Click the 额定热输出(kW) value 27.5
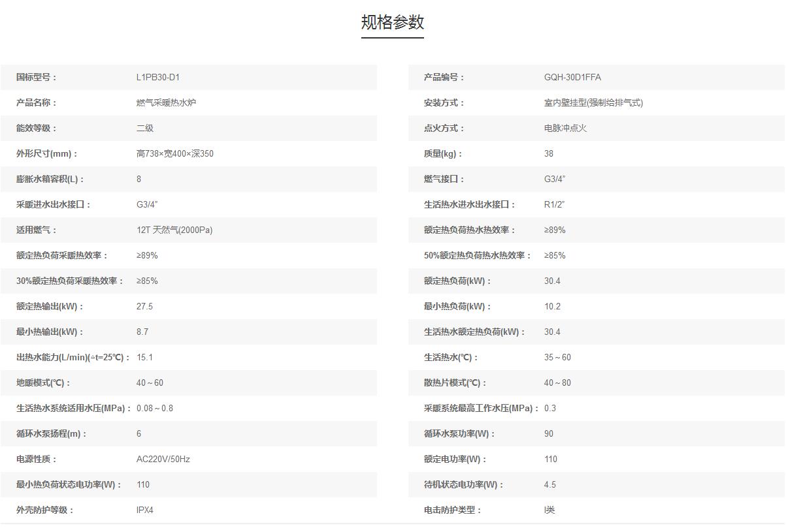This screenshot has width=786, height=532. pyautogui.click(x=144, y=306)
